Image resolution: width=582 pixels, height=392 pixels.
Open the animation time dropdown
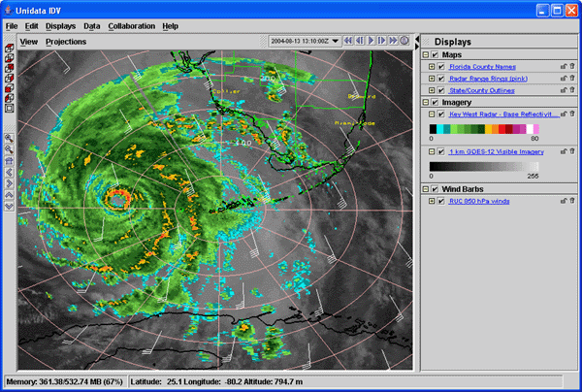click(x=335, y=41)
